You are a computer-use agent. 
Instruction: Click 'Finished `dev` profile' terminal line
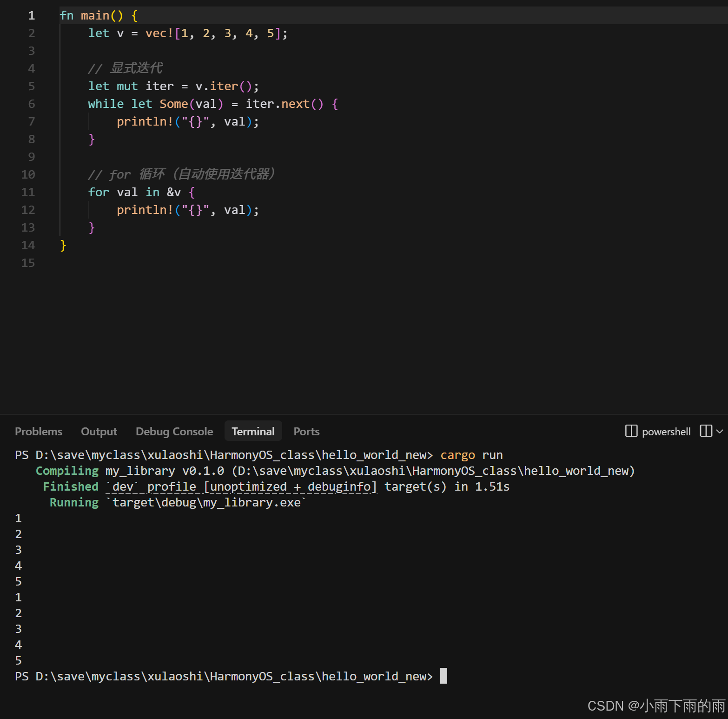click(276, 486)
